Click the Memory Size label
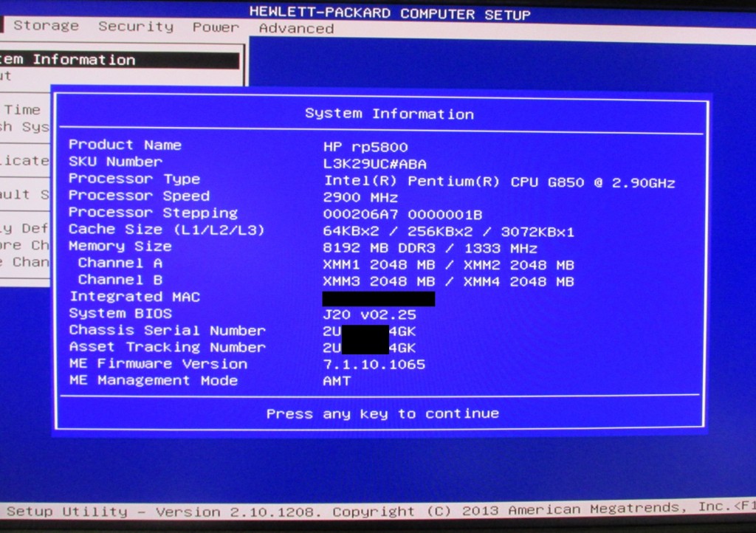 click(x=120, y=247)
